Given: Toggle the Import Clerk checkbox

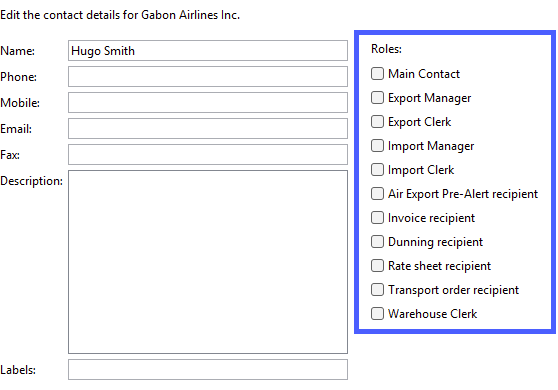Looking at the screenshot, I should click(x=377, y=170).
